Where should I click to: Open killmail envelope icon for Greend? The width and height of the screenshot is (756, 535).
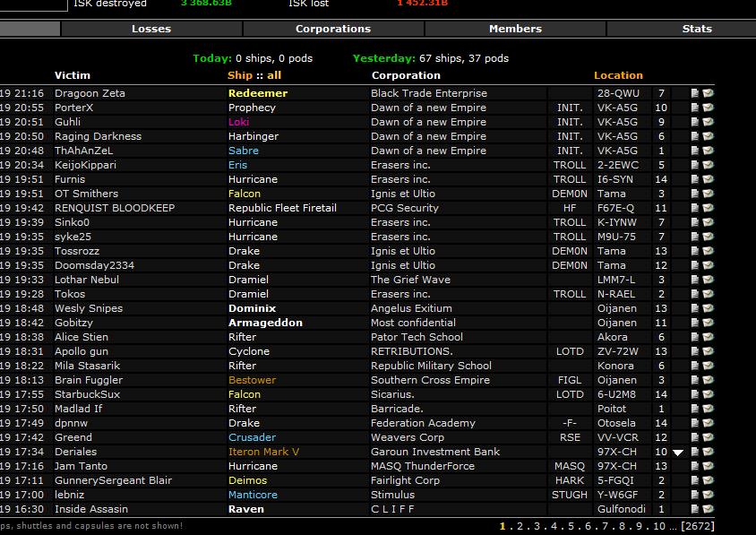pos(708,437)
